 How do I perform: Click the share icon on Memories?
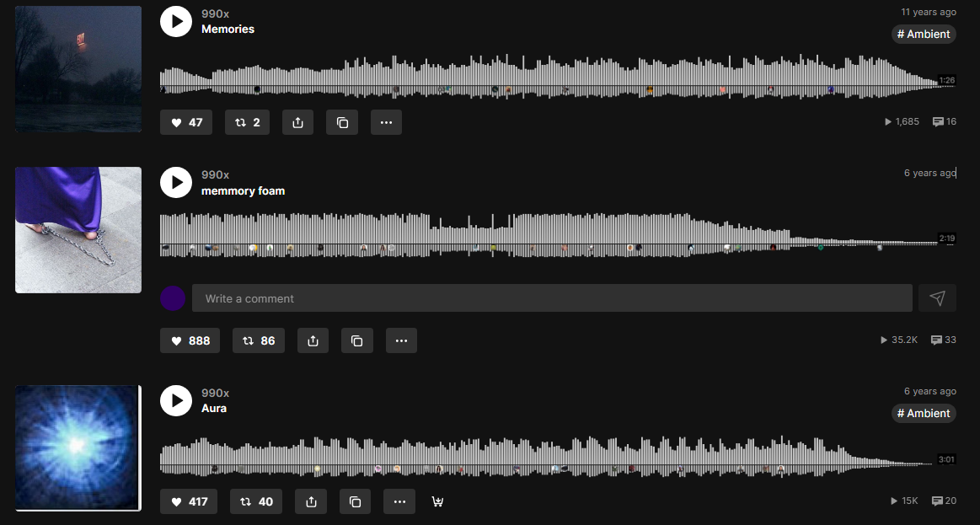(297, 122)
